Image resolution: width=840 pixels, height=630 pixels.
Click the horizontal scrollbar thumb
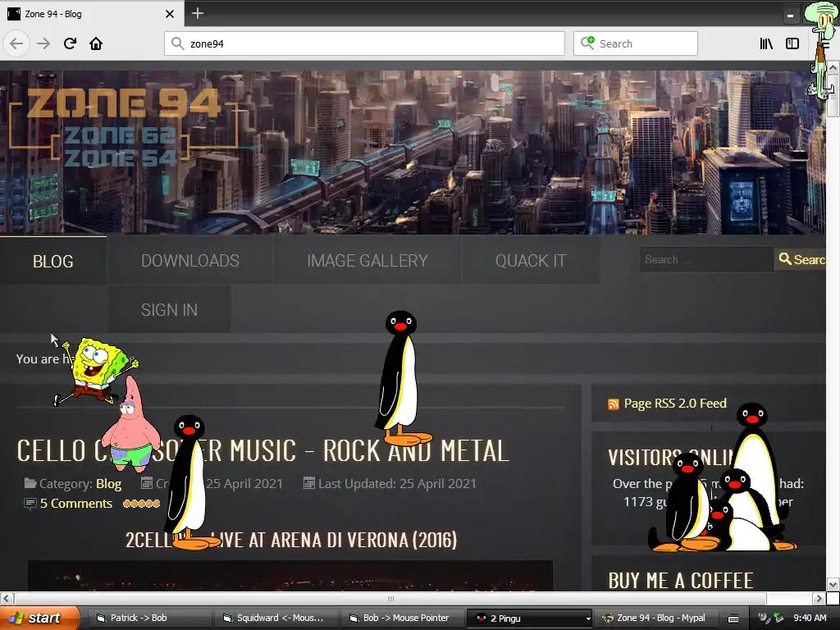[x=390, y=598]
